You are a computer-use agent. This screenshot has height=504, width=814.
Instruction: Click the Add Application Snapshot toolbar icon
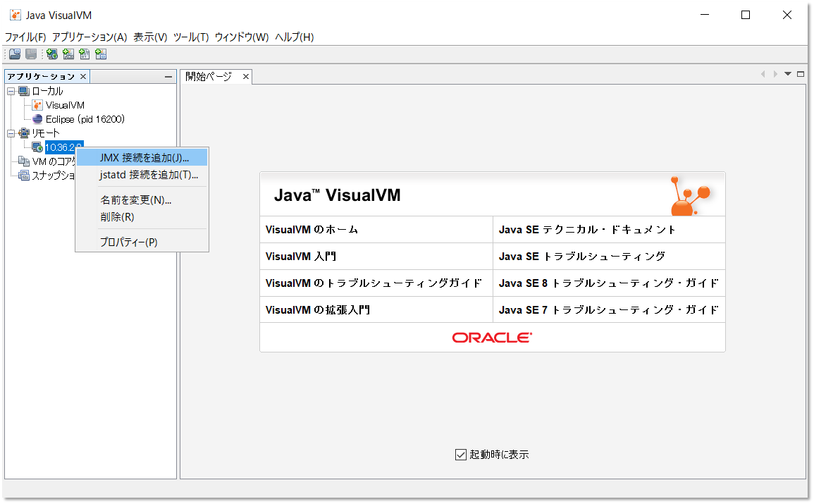[101, 54]
